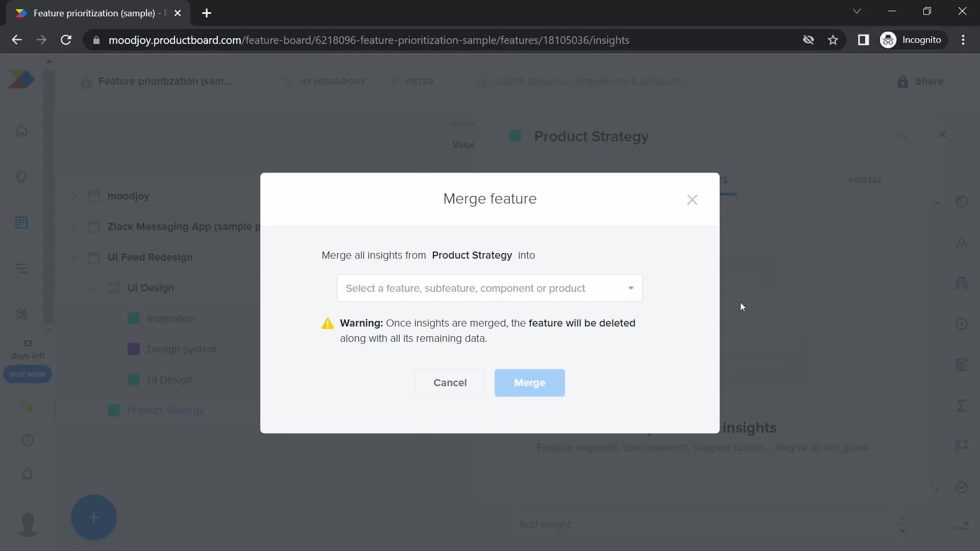This screenshot has height=551, width=980.
Task: Open the person icon on right rail
Action: click(962, 242)
